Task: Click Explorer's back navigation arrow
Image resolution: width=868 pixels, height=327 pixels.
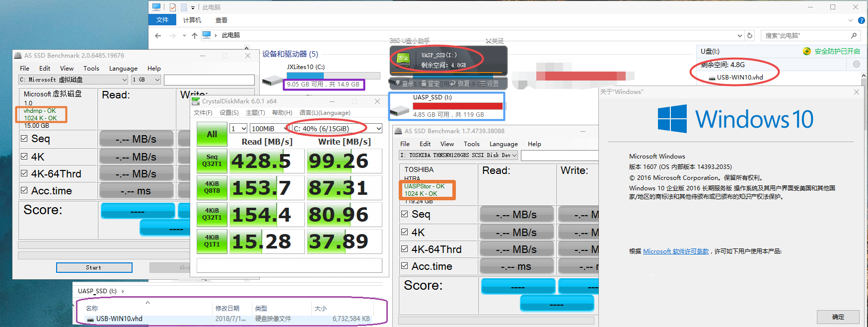Action: pyautogui.click(x=158, y=35)
